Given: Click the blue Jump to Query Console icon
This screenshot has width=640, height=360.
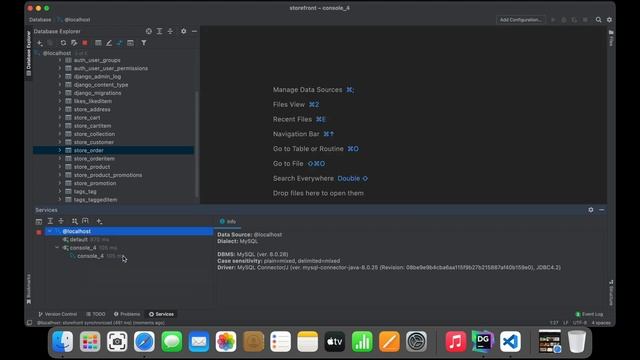Looking at the screenshot, I should pyautogui.click(x=120, y=43).
